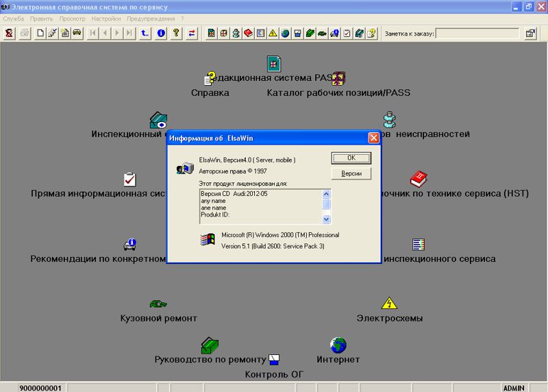Confirm the ElsaWin info dialog with OK

pyautogui.click(x=351, y=158)
